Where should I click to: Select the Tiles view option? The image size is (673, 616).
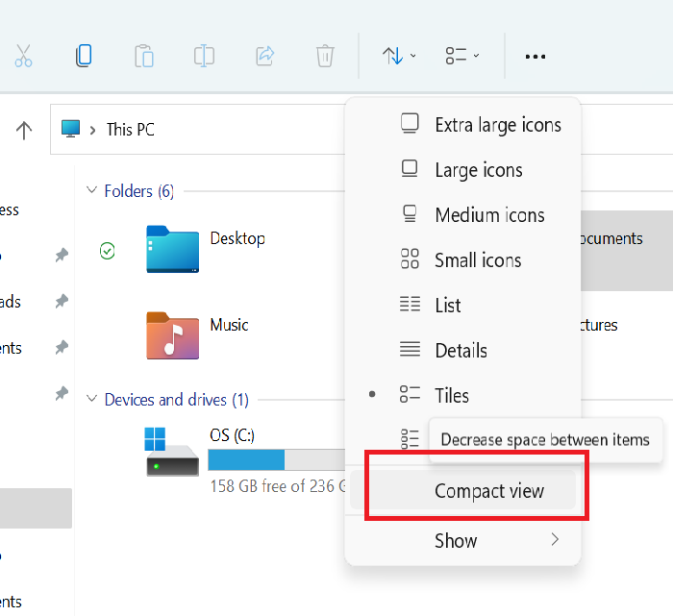(451, 396)
